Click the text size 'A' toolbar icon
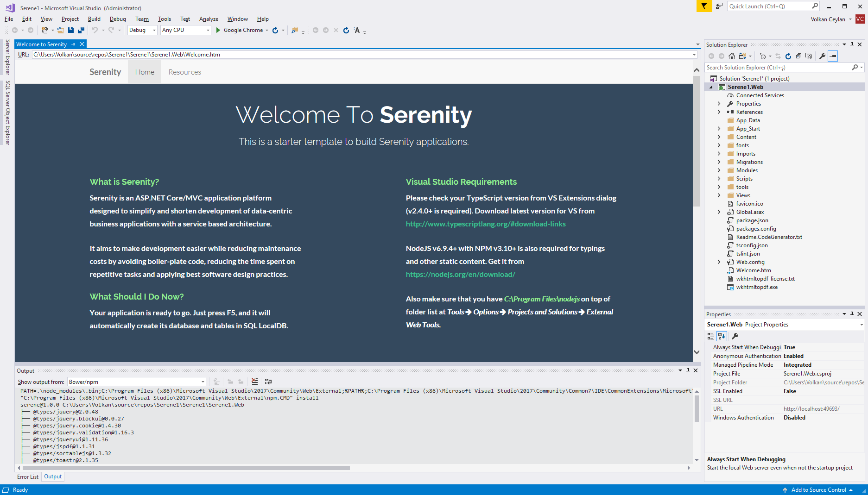 click(357, 30)
